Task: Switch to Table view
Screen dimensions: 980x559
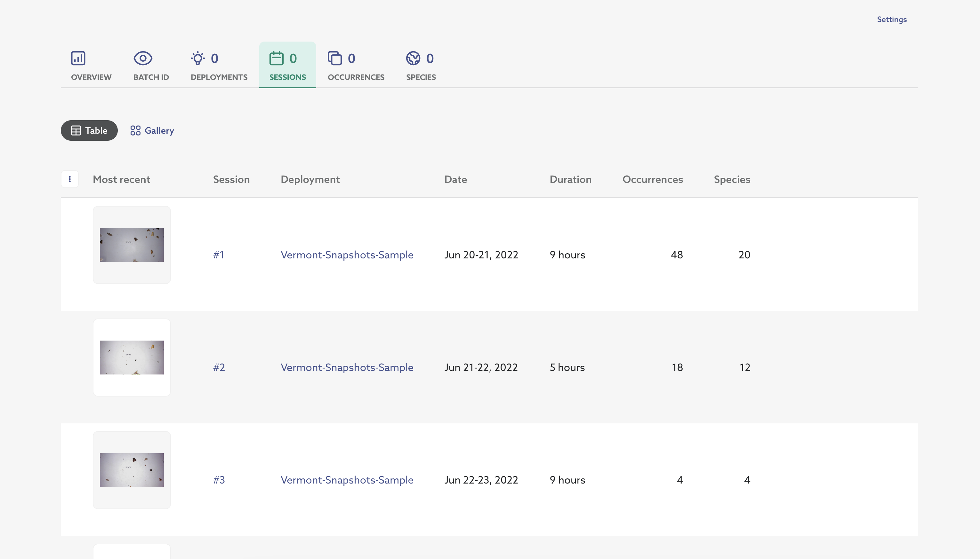Action: [89, 130]
